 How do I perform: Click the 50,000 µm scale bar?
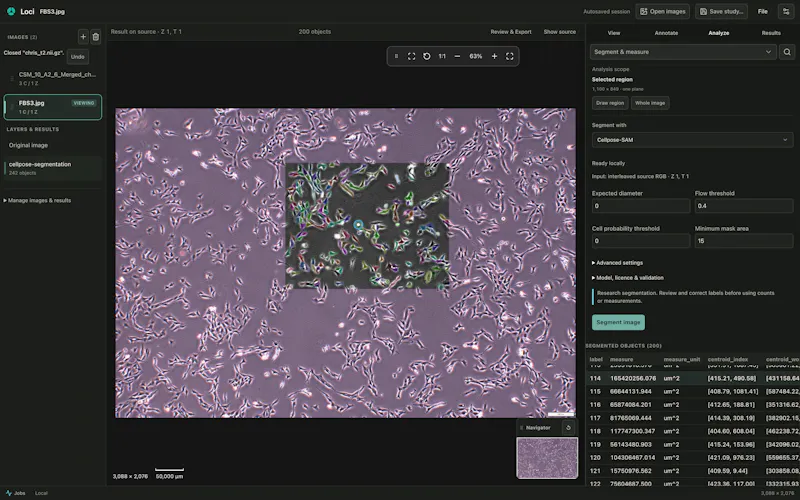pyautogui.click(x=169, y=473)
